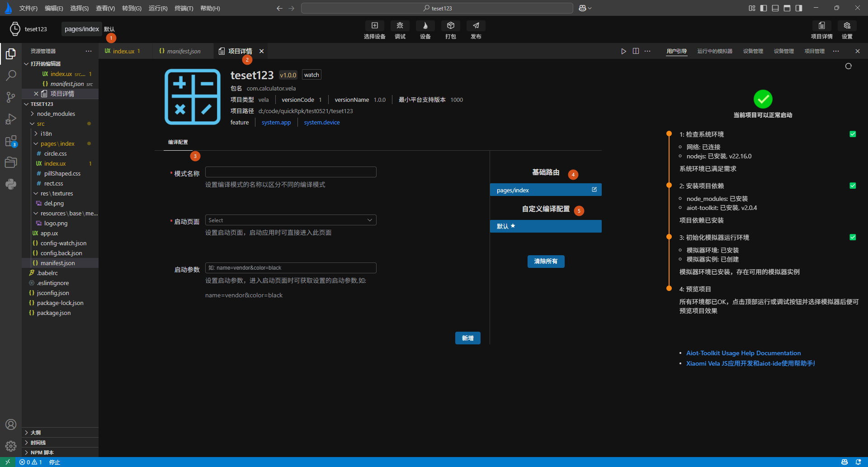Toggle the 安装项目依赖 green checkbox

click(853, 186)
